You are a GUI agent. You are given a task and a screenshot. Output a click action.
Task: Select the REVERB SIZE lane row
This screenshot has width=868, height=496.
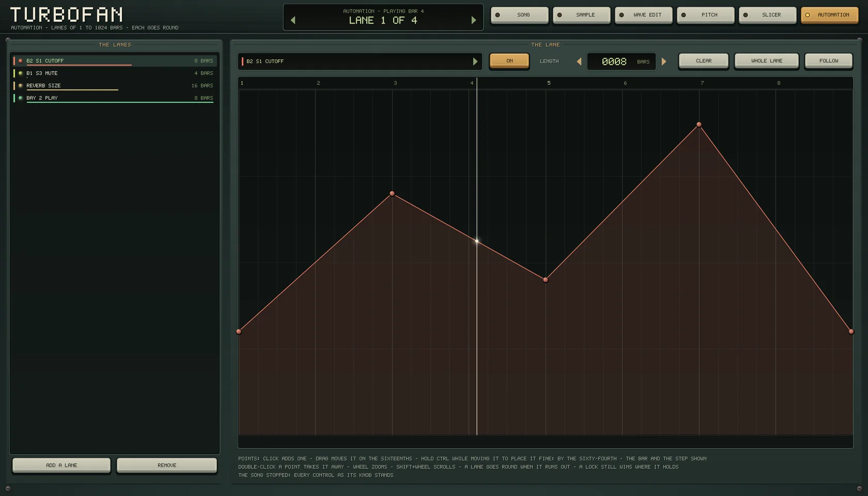[115, 86]
